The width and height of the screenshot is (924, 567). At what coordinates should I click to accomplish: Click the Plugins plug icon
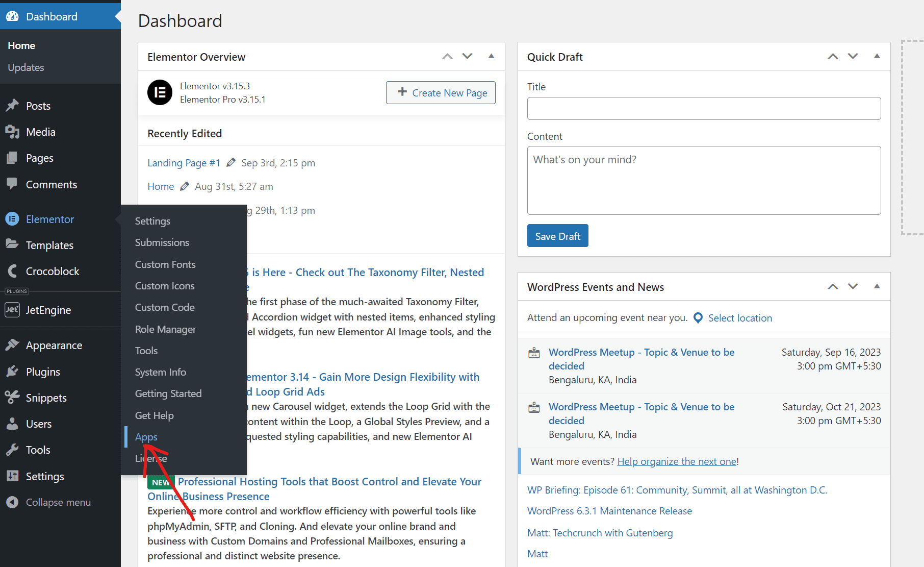tap(13, 372)
